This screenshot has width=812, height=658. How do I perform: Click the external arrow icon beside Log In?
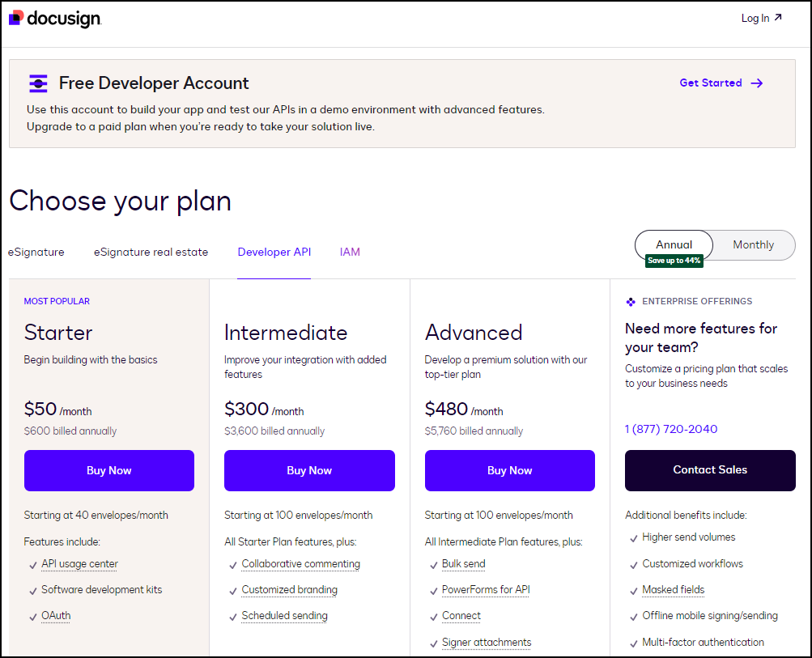coord(778,18)
